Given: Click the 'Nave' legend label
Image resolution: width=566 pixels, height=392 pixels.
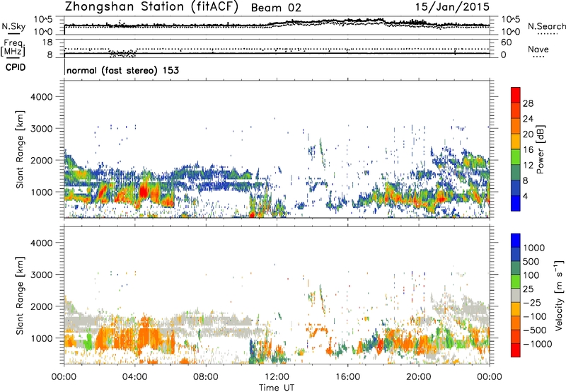Looking at the screenshot, I should [538, 49].
